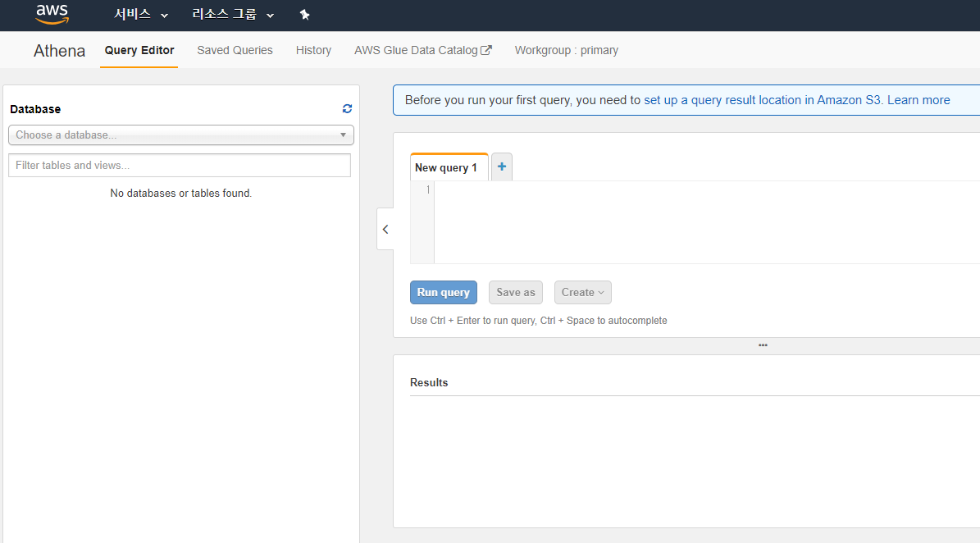Click the line number 1 gutter
Image resolution: width=980 pixels, height=543 pixels.
[x=428, y=189]
